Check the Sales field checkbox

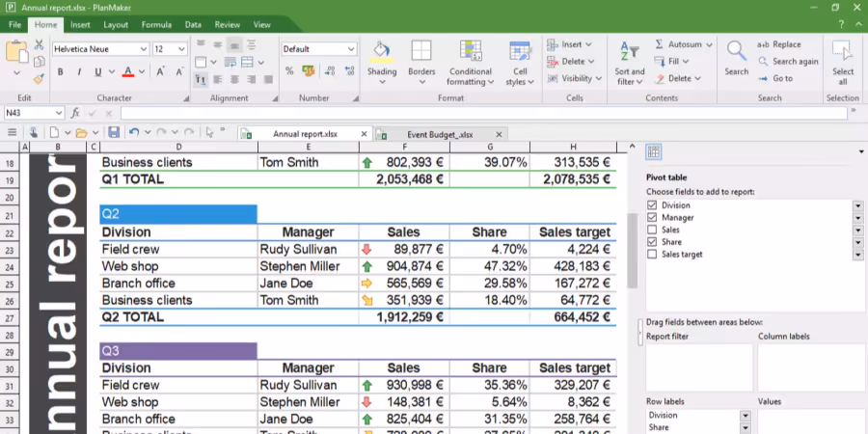[x=652, y=230]
